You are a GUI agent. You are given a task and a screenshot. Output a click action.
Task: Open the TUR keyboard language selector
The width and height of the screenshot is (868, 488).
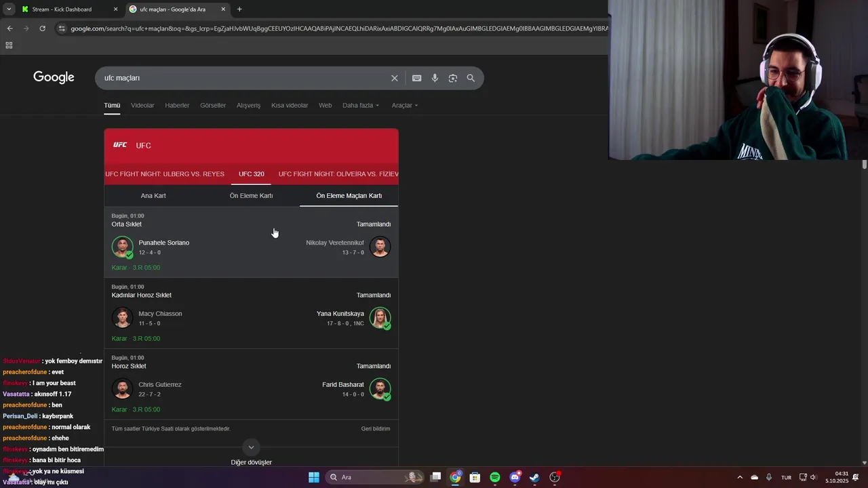click(786, 477)
